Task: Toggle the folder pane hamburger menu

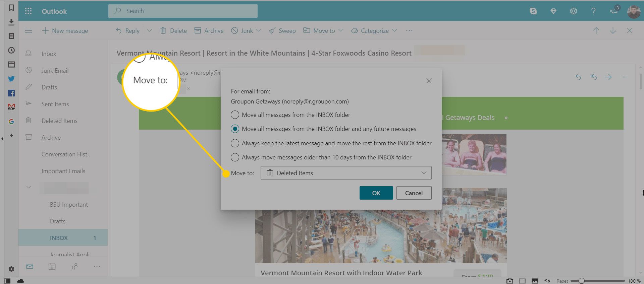Action: coord(29,30)
